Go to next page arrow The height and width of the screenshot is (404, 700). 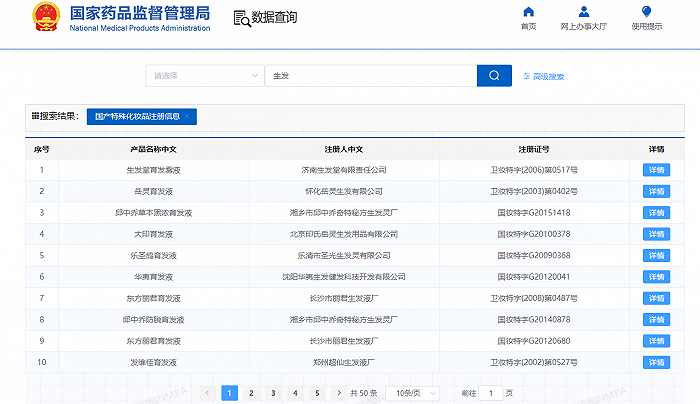pos(339,393)
